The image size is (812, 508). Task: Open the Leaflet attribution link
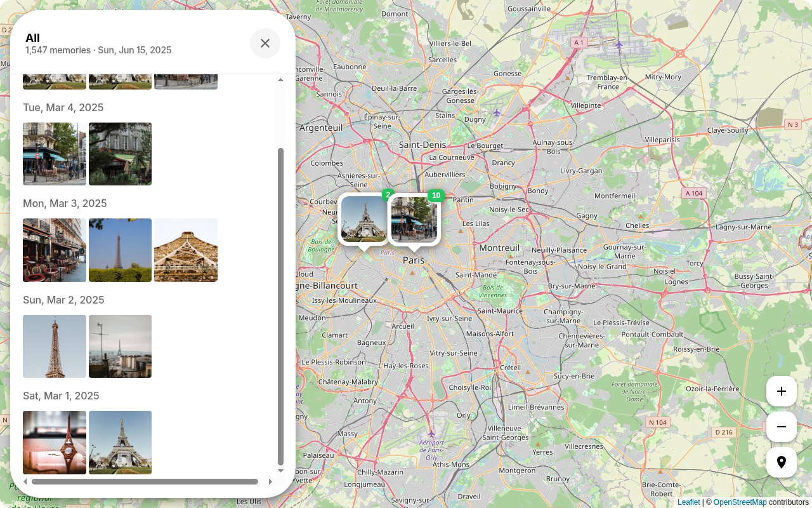pos(688,502)
